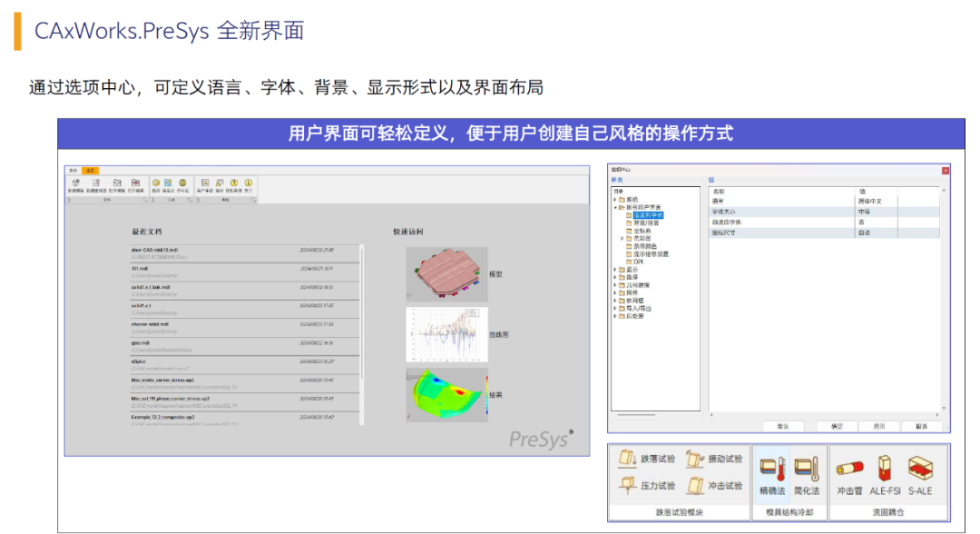This screenshot has width=980, height=534.
Task: Click the settings table scroll-up arrow
Action: coord(944,190)
